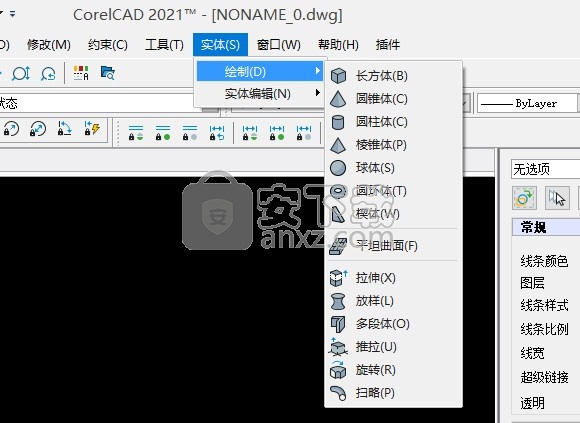
Task: Choose the Sphere 球体(S) tool
Action: click(x=393, y=167)
